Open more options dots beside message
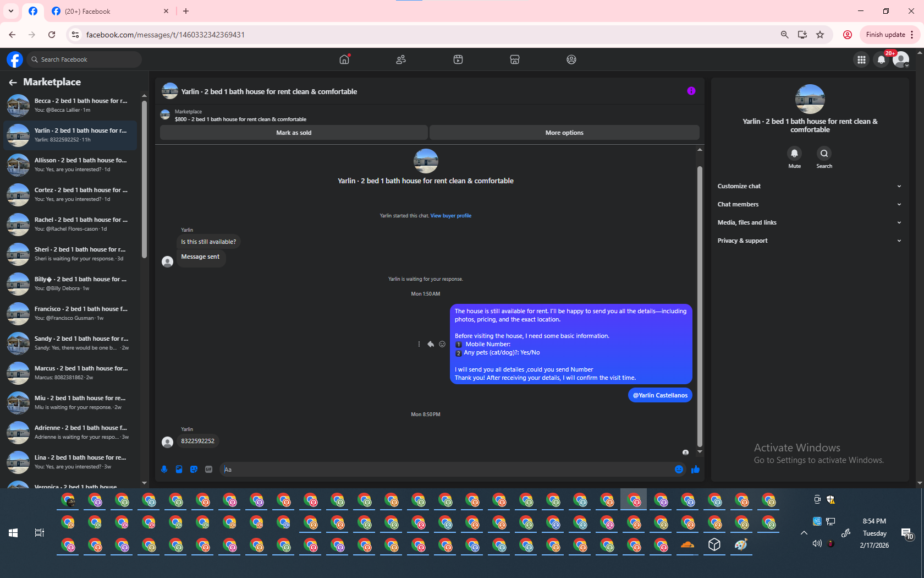The width and height of the screenshot is (924, 578). 419,344
